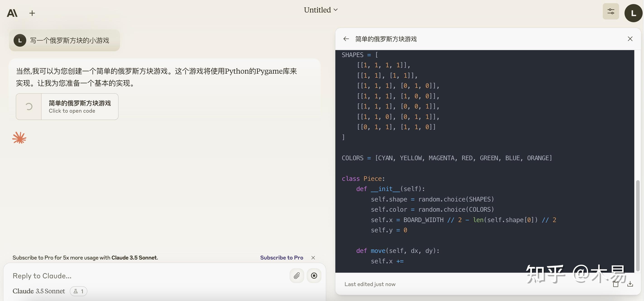Start a new chat with plus icon
This screenshot has height=301, width=644.
coord(32,13)
